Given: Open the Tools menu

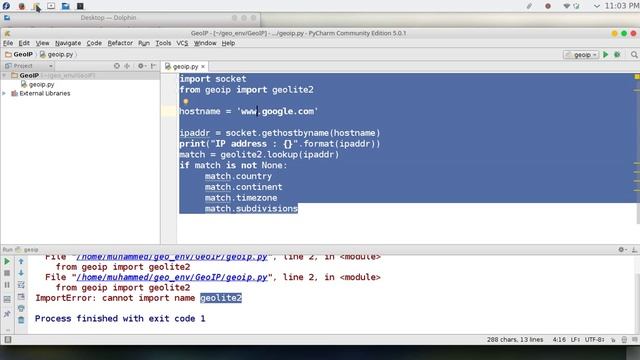Looking at the screenshot, I should [163, 43].
